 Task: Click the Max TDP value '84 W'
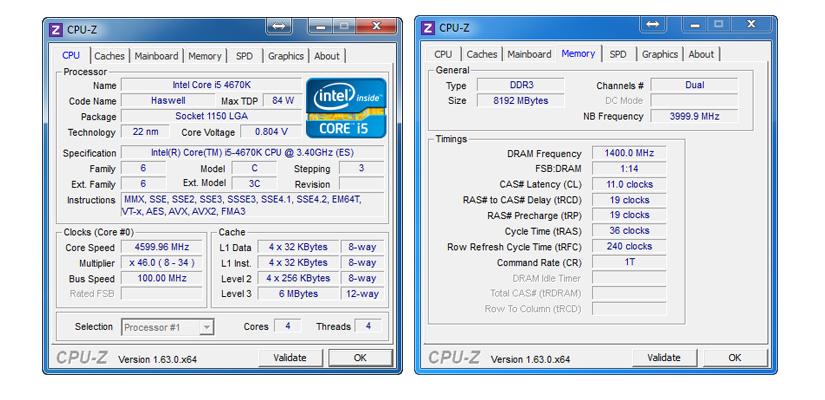283,101
